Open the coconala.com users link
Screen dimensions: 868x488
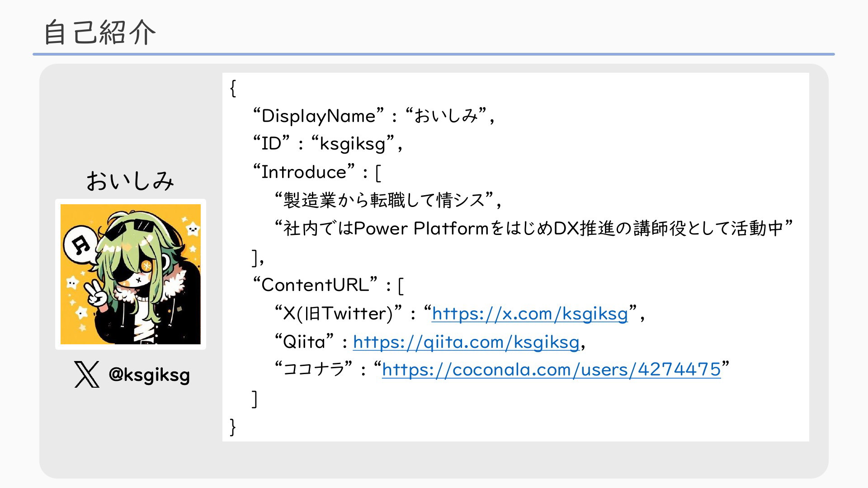552,370
